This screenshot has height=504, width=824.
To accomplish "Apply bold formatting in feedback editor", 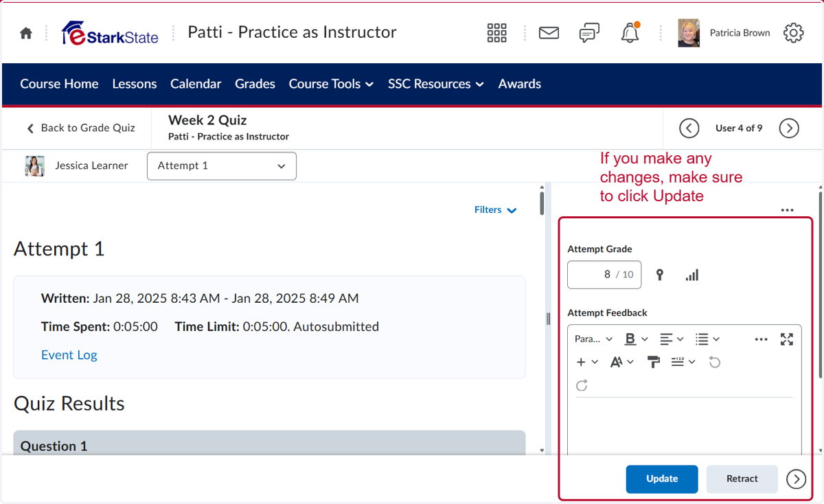I will [630, 339].
